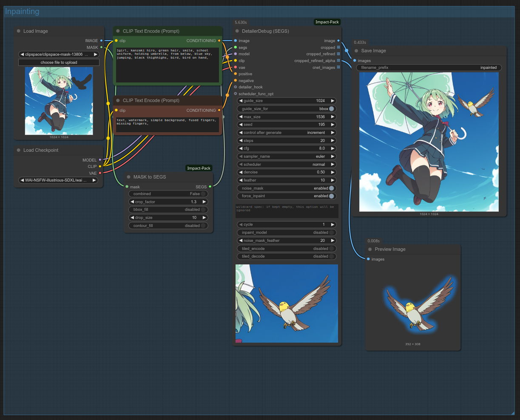Click the cnet_images grid output socket
520x420 pixels.
[x=338, y=67]
